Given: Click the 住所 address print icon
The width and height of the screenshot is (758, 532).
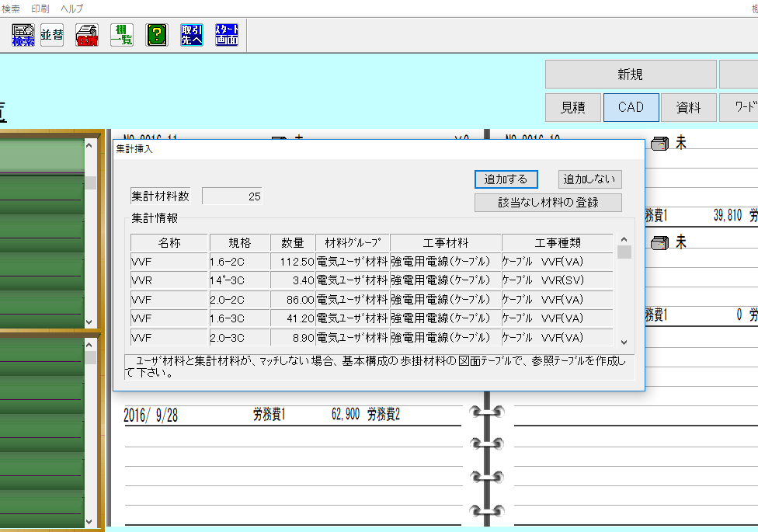Looking at the screenshot, I should click(87, 35).
